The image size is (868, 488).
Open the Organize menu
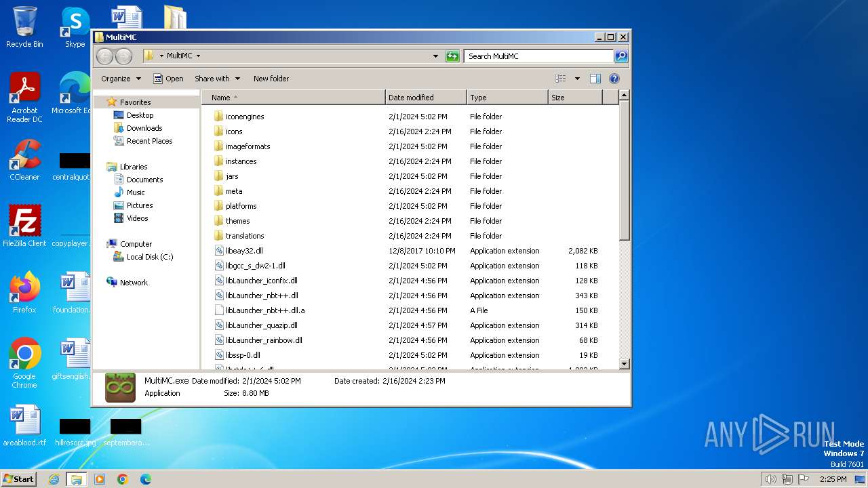(x=121, y=79)
